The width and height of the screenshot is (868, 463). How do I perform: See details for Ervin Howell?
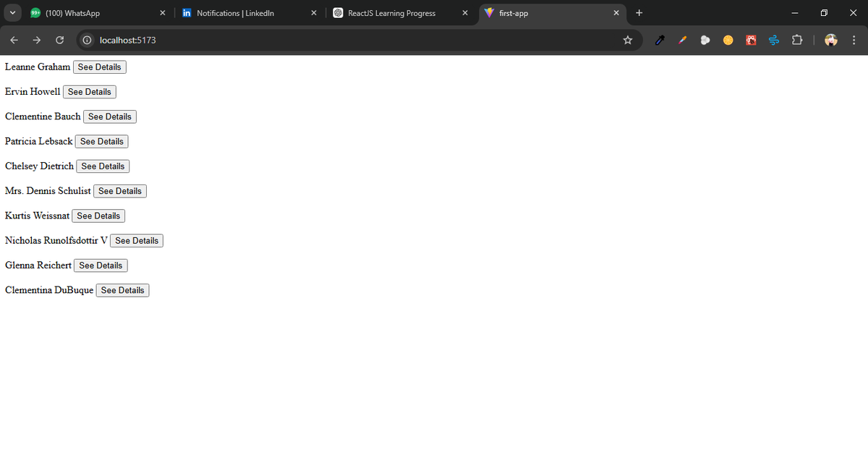tap(90, 92)
